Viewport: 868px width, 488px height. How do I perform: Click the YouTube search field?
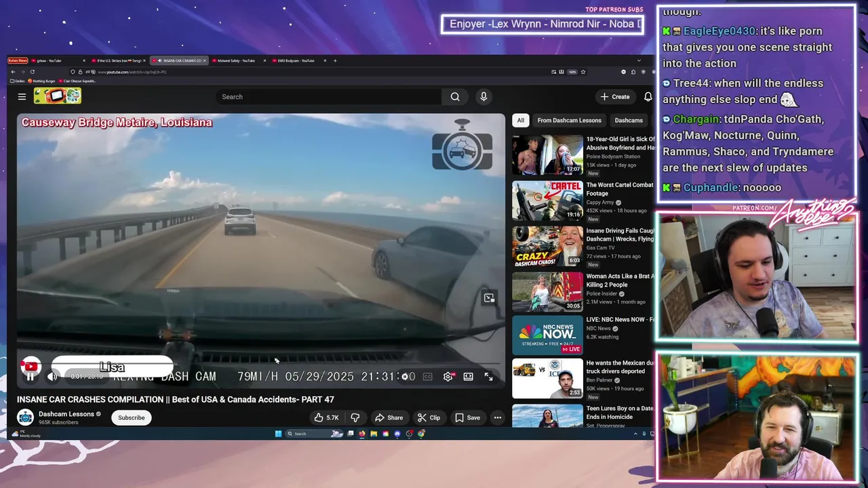click(x=329, y=97)
